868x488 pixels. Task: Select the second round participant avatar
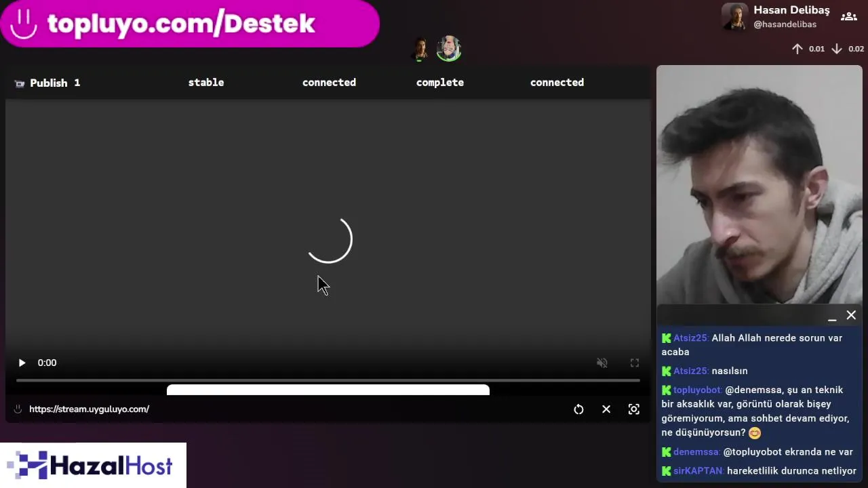[x=448, y=49]
